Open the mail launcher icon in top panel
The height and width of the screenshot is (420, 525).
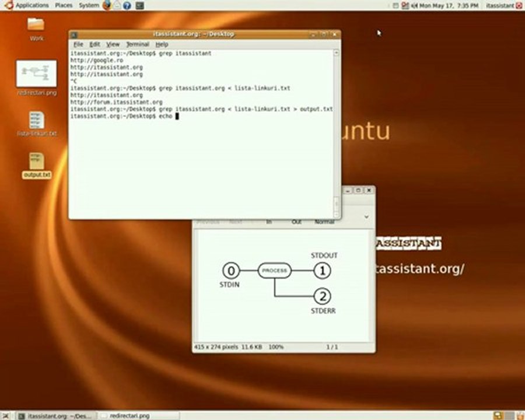117,5
